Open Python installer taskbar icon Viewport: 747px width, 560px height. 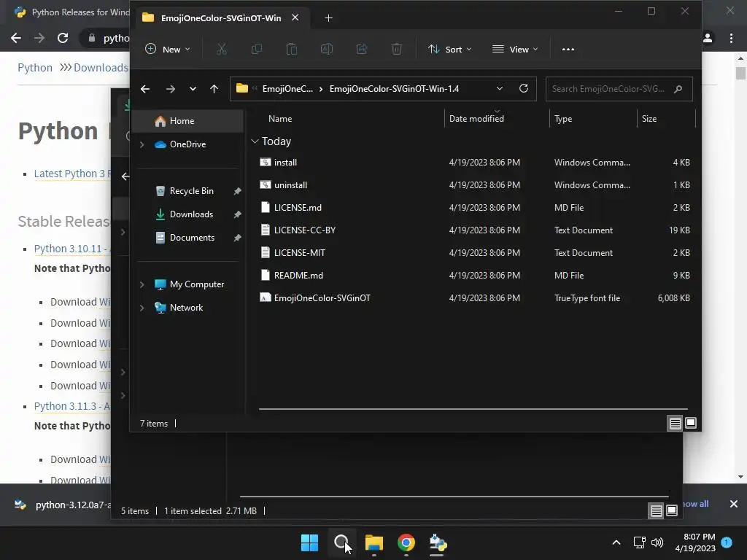(438, 542)
